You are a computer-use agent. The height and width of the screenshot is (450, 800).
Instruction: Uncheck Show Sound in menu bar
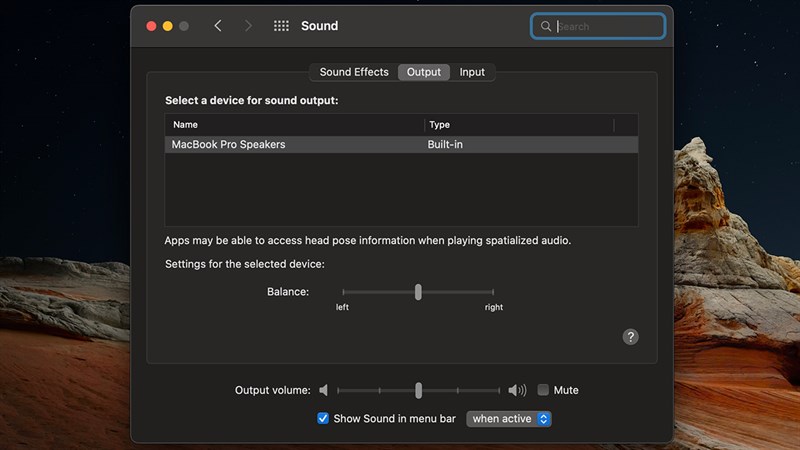click(x=323, y=419)
